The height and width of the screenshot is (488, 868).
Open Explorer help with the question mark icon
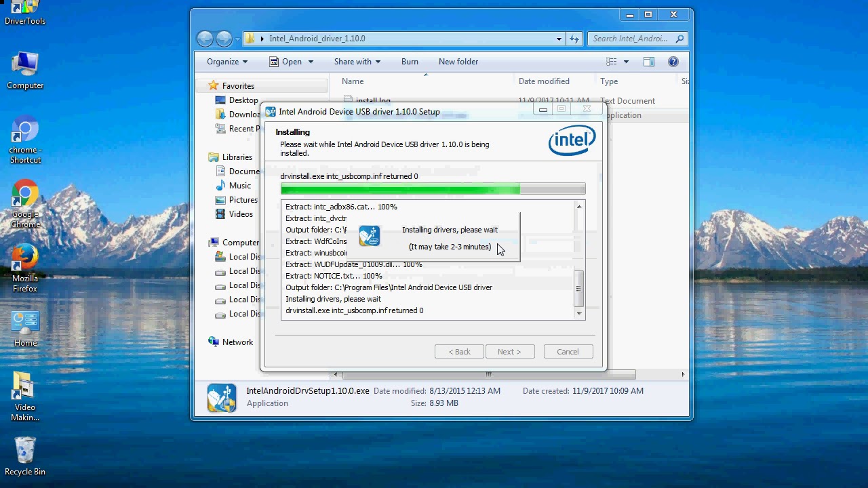[673, 62]
